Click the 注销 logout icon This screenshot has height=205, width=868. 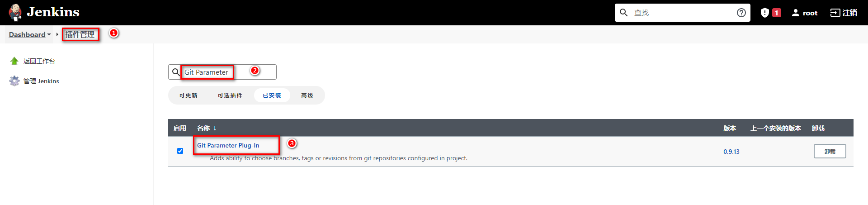point(835,13)
